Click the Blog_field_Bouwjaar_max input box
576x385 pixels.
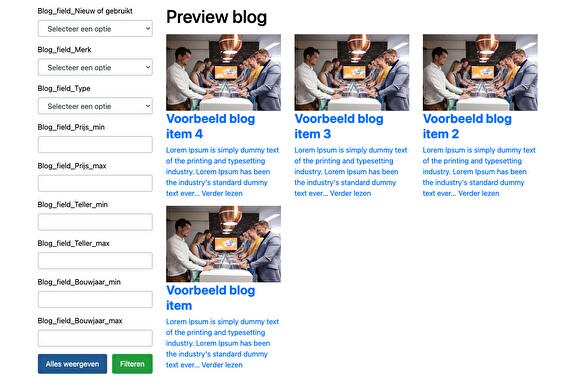point(95,338)
